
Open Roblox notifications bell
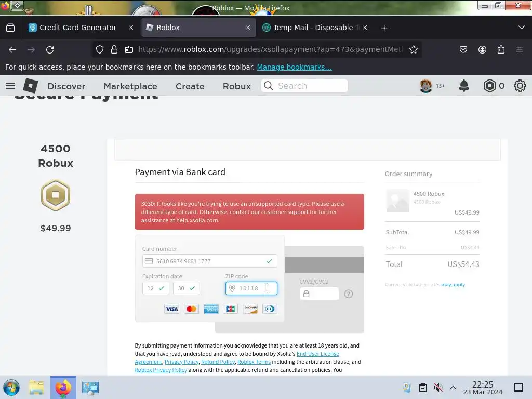464,86
